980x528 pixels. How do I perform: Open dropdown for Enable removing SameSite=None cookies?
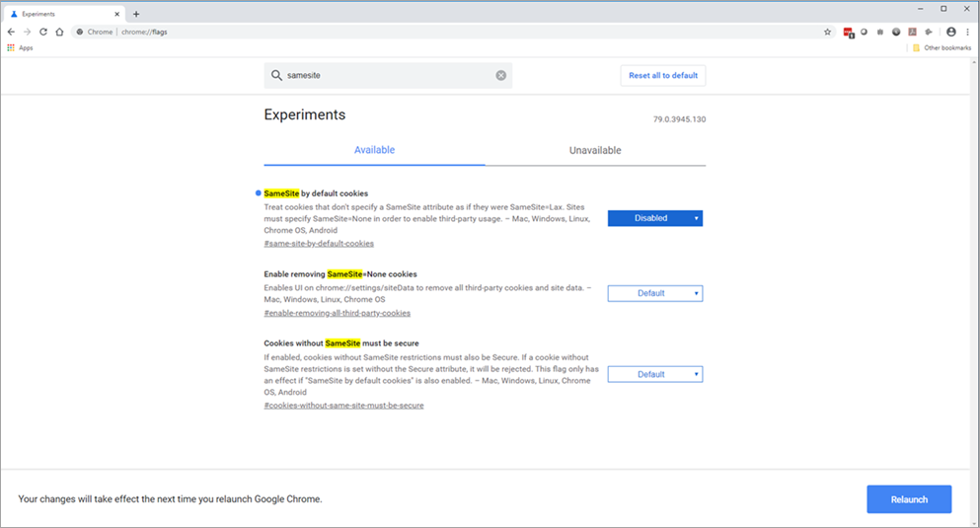tap(654, 293)
